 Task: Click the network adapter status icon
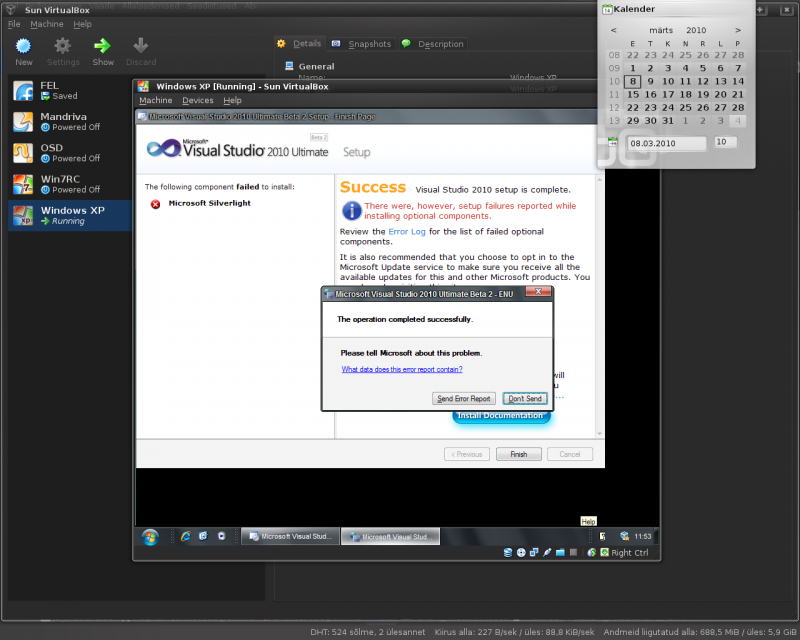coord(534,552)
